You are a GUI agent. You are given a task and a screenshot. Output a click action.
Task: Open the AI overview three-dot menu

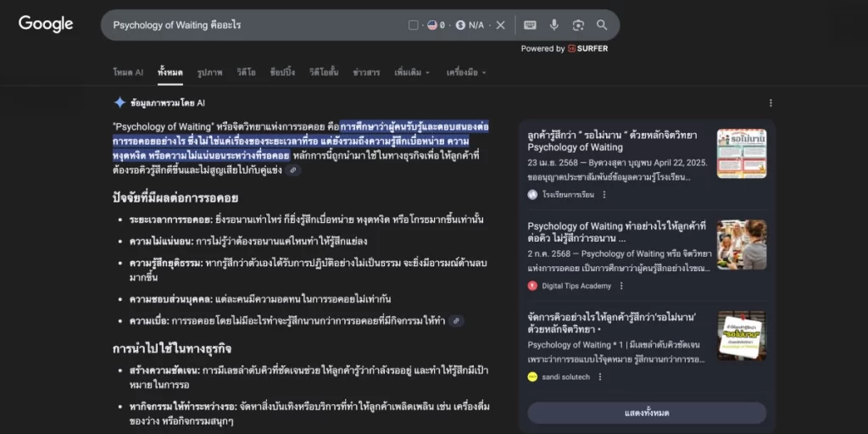click(x=771, y=103)
